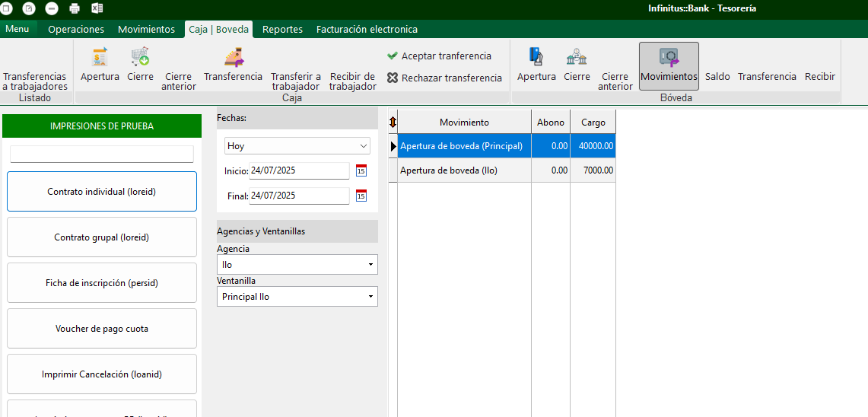The height and width of the screenshot is (417, 868).
Task: Click Aceptar tranferencia button
Action: point(439,56)
